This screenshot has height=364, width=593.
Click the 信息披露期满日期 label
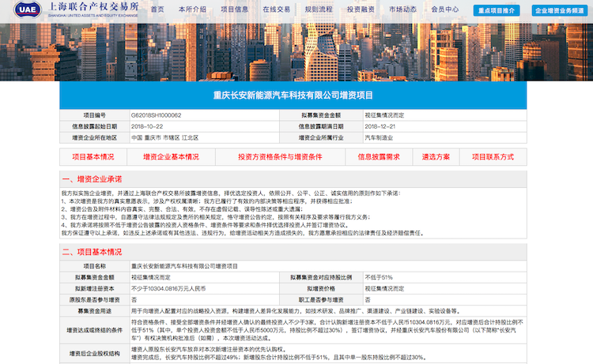coord(321,126)
